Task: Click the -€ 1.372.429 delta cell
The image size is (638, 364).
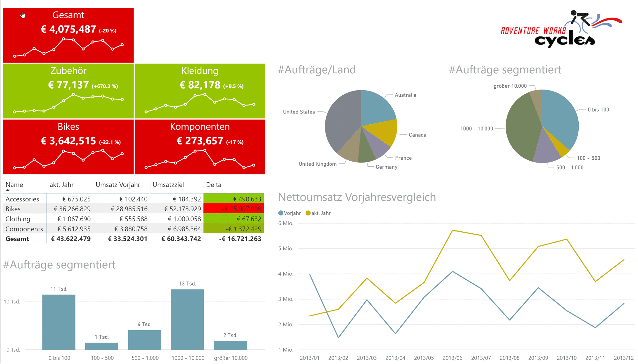Action: point(234,229)
